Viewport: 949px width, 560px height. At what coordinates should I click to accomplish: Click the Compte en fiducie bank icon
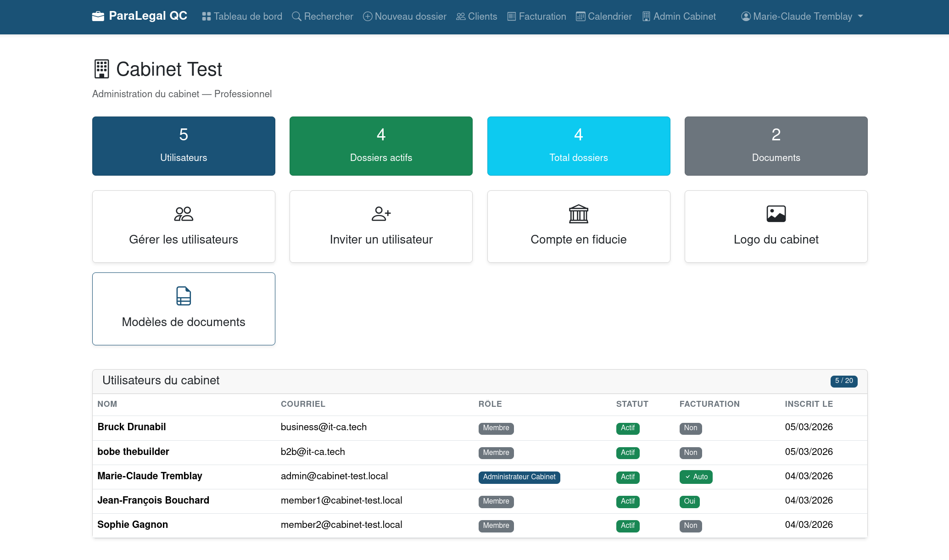pos(578,214)
